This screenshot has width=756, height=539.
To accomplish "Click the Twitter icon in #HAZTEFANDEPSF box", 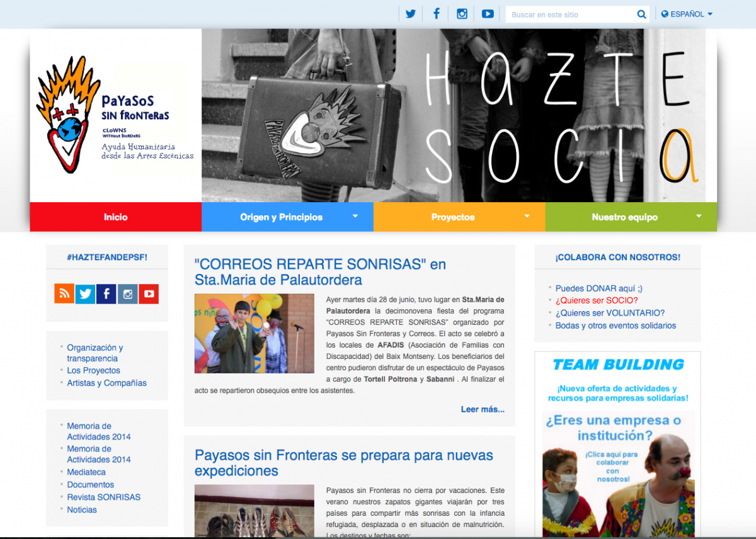I will click(86, 293).
